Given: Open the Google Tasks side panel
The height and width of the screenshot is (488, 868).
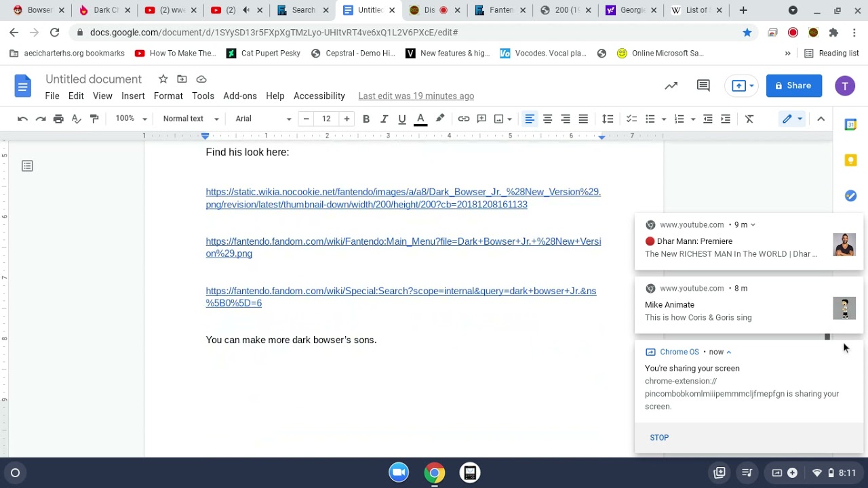Looking at the screenshot, I should (x=850, y=196).
